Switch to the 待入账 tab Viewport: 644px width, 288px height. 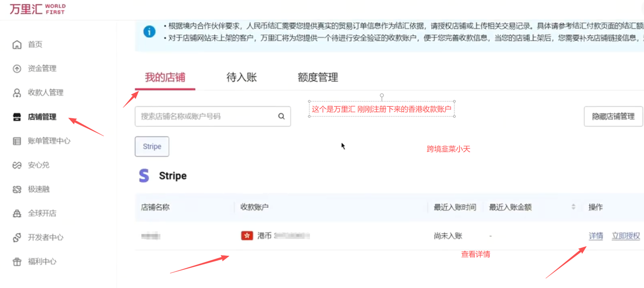[x=242, y=78]
